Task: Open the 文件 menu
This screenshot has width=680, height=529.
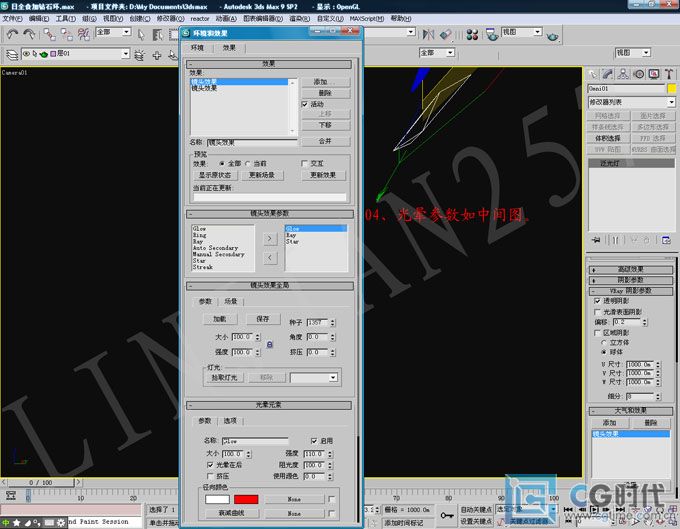Action: coord(13,19)
